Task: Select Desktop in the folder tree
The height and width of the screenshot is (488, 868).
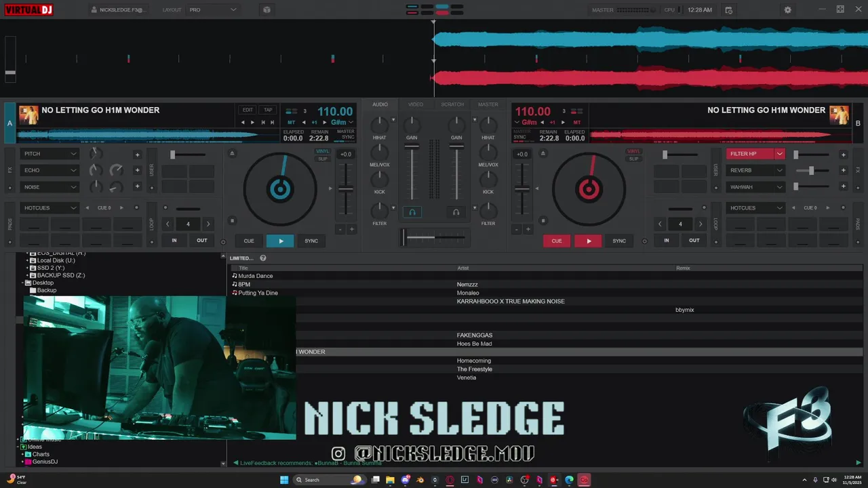Action: (x=43, y=283)
